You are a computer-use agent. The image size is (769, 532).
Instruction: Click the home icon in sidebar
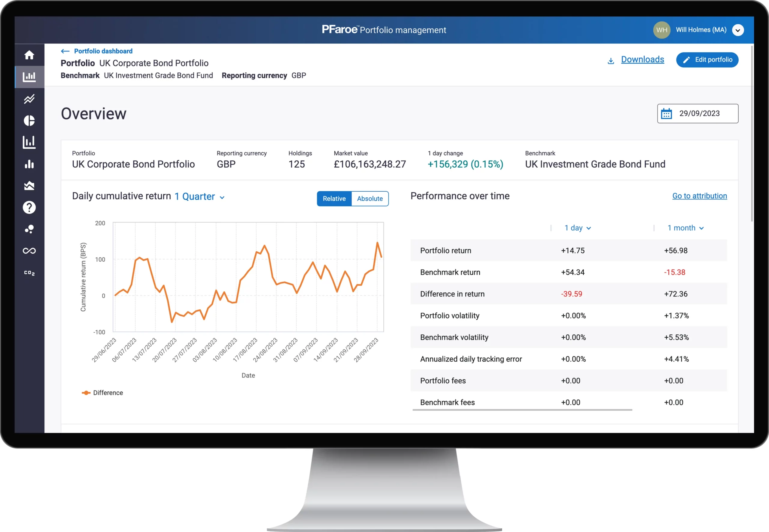(x=29, y=55)
